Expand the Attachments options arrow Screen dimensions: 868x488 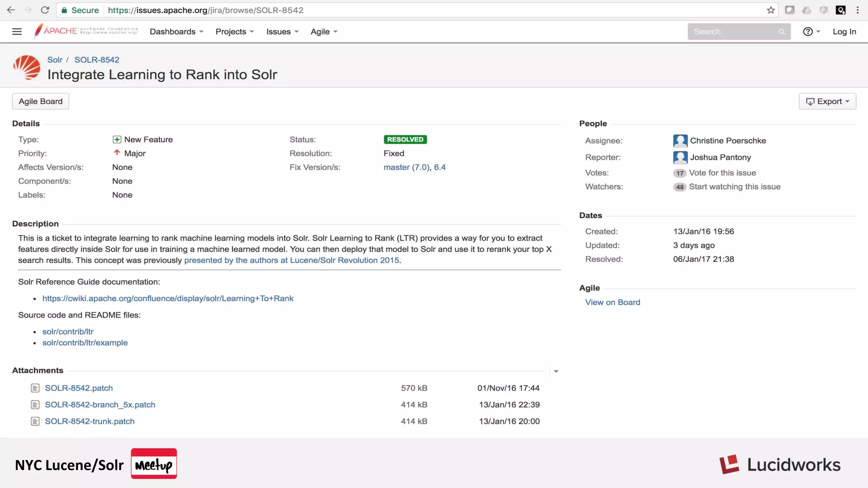(x=556, y=372)
